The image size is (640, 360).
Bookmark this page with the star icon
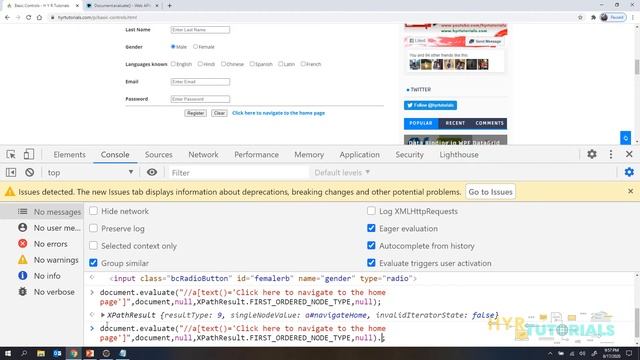click(x=580, y=17)
